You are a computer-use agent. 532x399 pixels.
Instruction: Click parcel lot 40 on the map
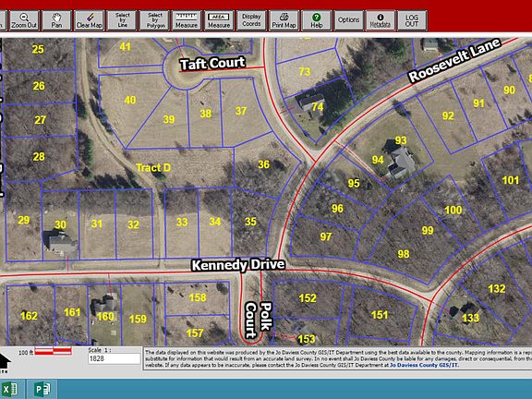coord(130,100)
